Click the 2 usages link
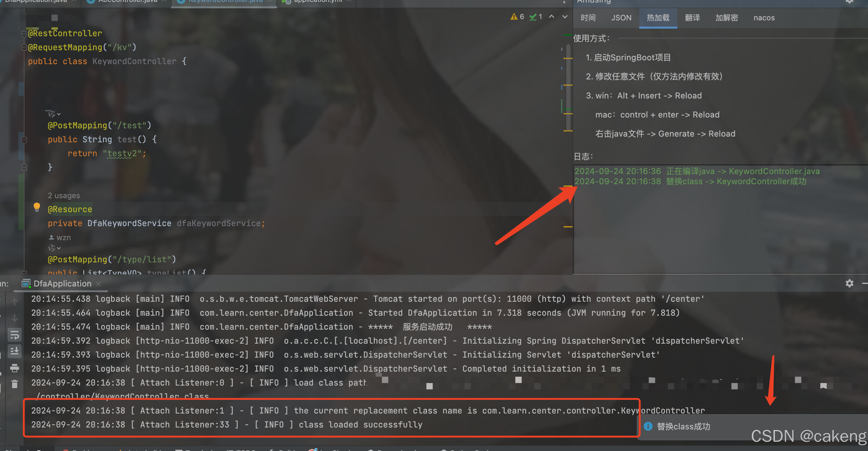 [x=64, y=196]
